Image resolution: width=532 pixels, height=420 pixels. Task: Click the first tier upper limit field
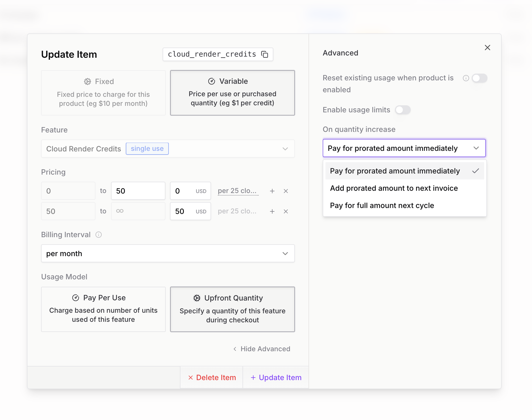138,191
